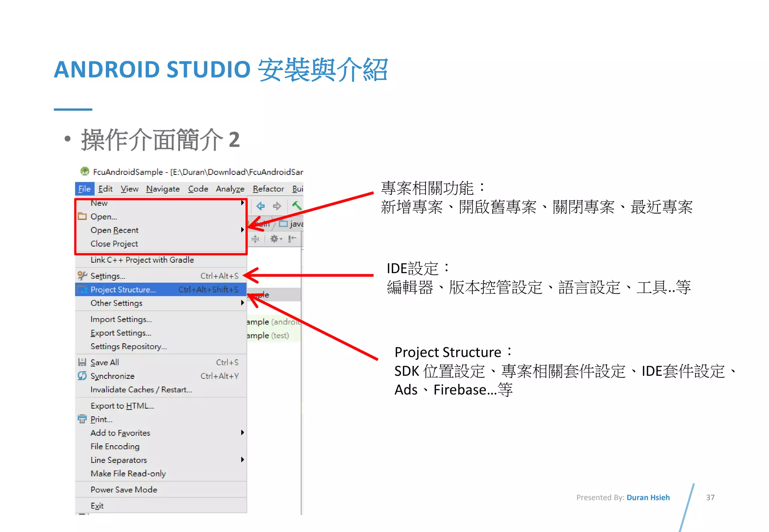The height and width of the screenshot is (532, 769).
Task: Open the Edit menu
Action: point(106,189)
